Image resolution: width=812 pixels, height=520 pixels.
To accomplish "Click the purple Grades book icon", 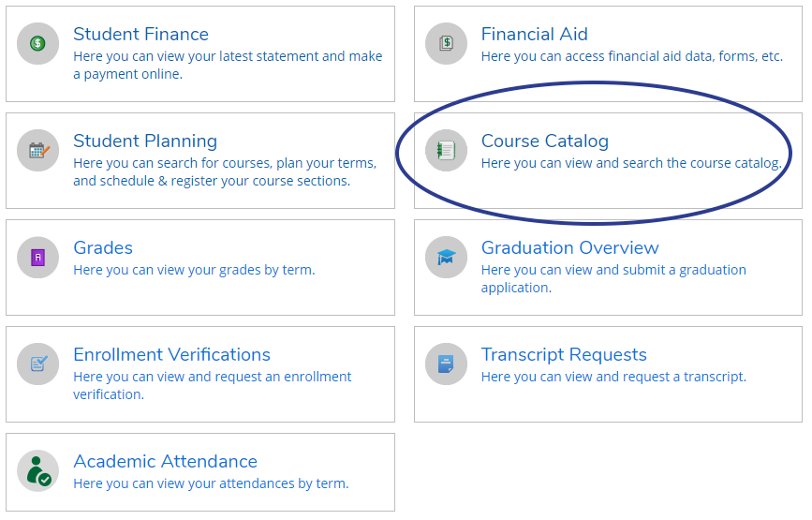I will 38,257.
